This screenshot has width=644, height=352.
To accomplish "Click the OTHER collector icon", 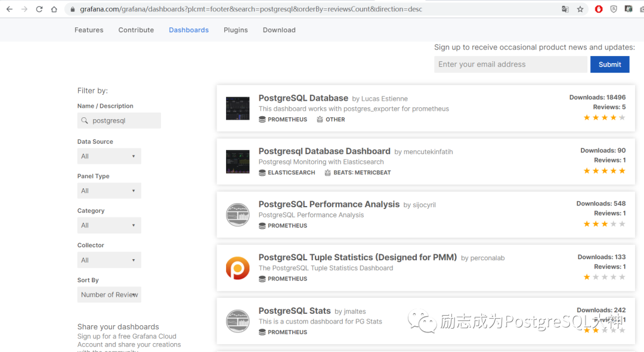I will pos(320,119).
